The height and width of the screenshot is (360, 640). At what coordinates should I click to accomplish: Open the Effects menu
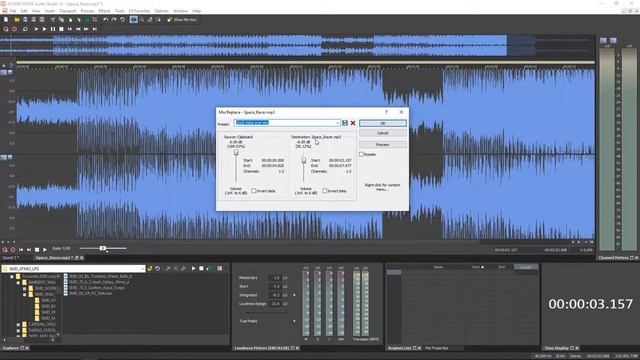(x=104, y=11)
